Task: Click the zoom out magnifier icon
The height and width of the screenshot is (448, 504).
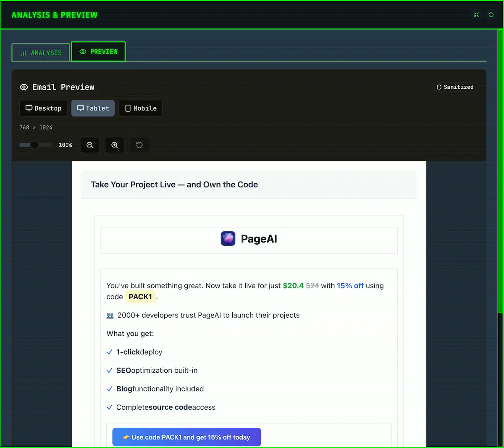Action: click(89, 145)
